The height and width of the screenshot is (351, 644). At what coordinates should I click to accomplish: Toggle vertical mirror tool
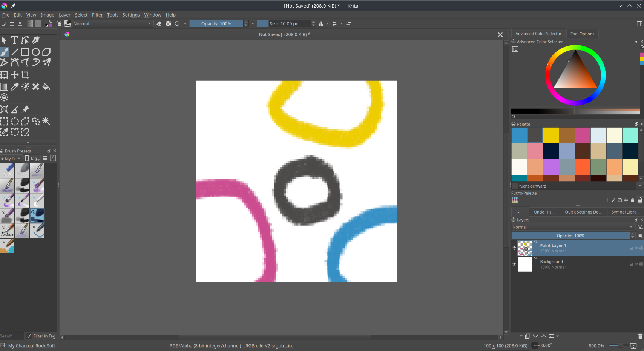click(x=335, y=24)
